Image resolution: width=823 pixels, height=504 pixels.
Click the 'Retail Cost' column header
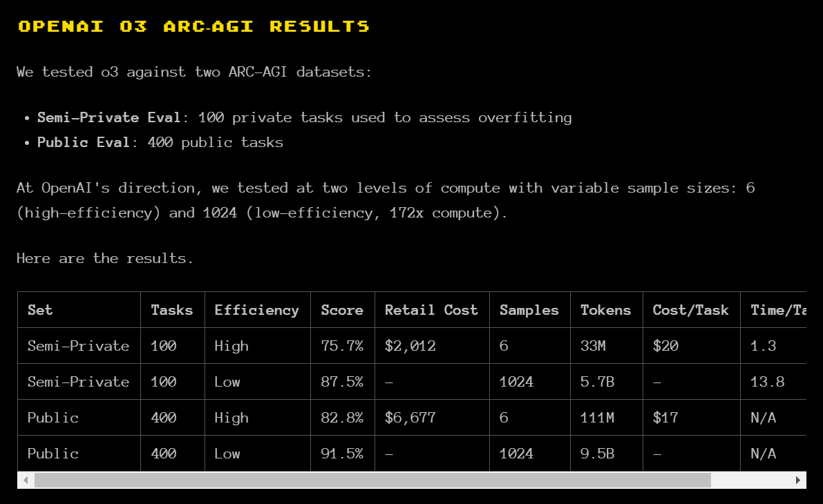coord(432,310)
